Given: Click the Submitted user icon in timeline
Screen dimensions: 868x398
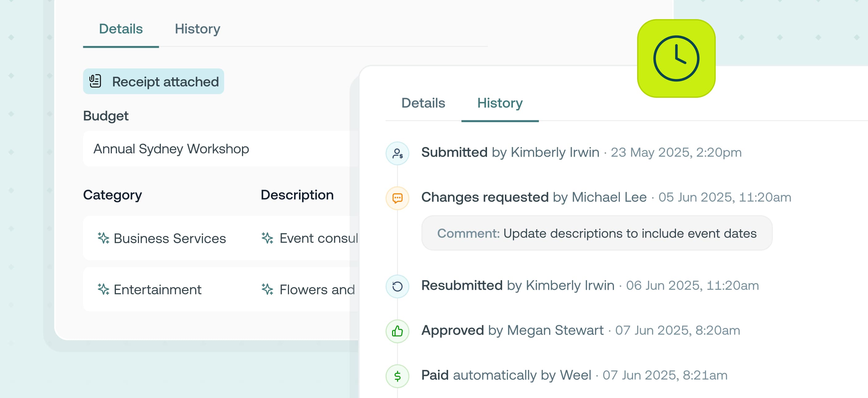Looking at the screenshot, I should coord(398,153).
